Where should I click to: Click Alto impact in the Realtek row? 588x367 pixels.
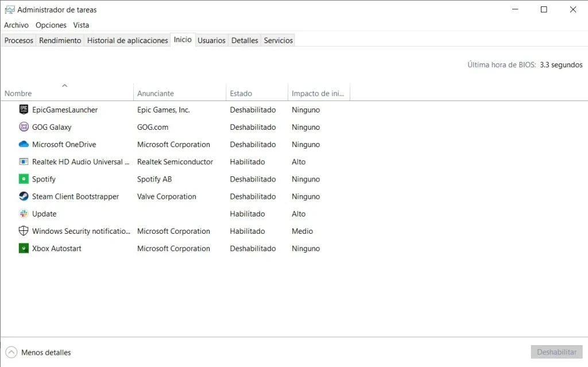299,162
